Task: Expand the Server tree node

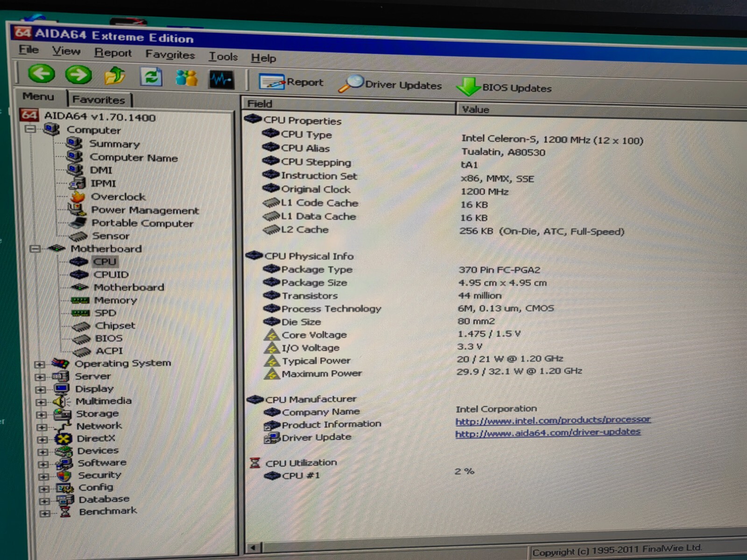Action: [x=40, y=377]
